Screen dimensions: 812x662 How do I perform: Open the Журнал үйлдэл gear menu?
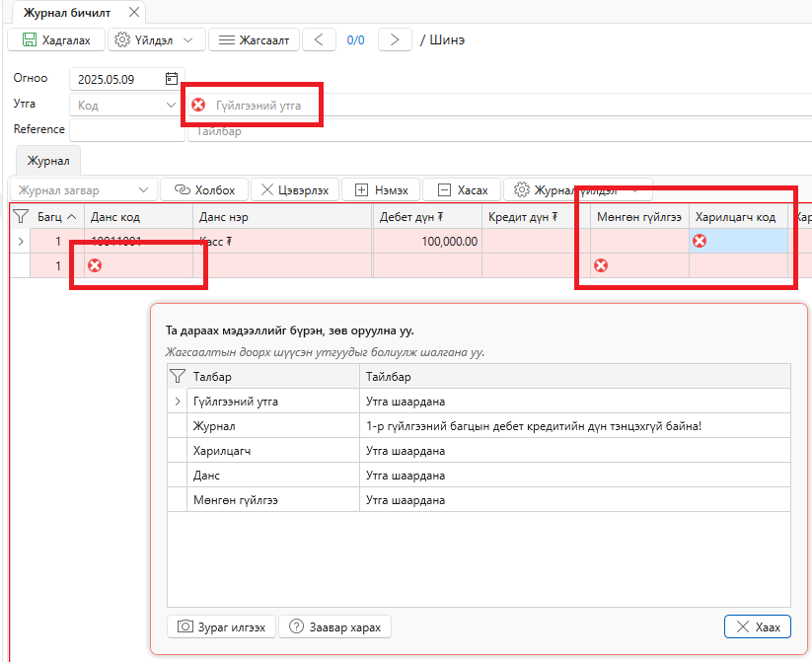[577, 190]
